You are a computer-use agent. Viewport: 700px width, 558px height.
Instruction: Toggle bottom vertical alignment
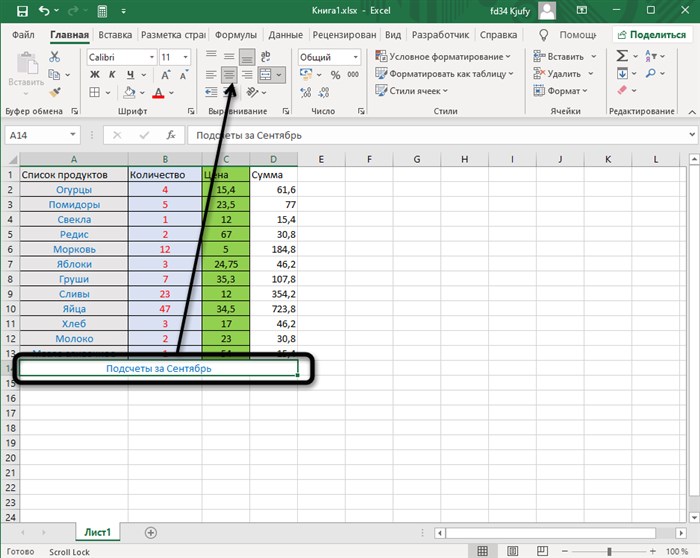point(247,57)
